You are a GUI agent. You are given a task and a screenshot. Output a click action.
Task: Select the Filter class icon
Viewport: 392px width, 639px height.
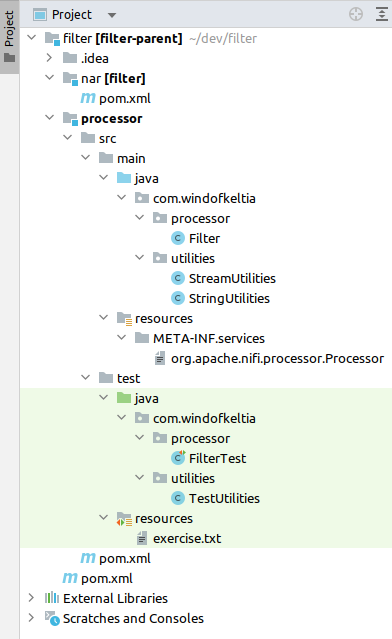click(x=178, y=238)
